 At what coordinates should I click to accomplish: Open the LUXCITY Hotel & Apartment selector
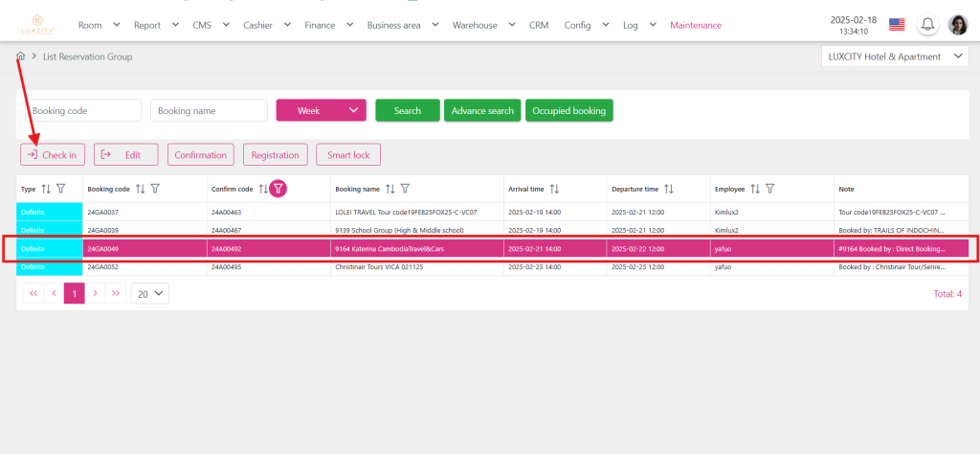[895, 57]
